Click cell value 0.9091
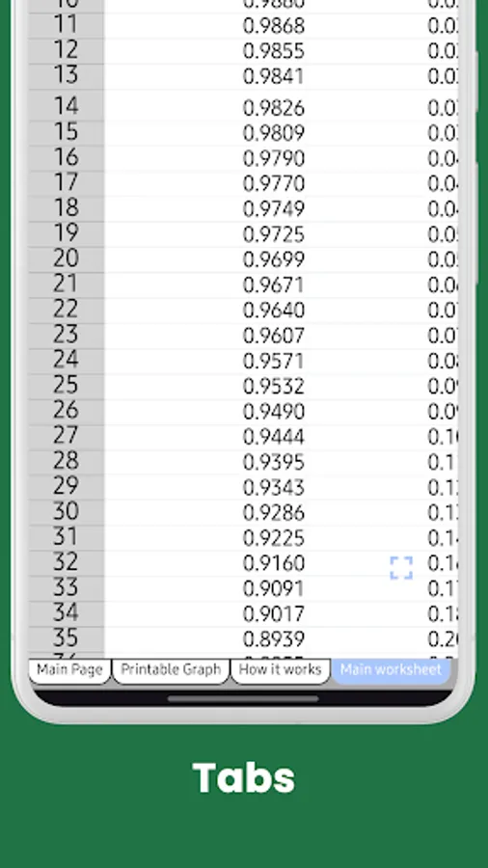The image size is (488, 868). pyautogui.click(x=274, y=590)
